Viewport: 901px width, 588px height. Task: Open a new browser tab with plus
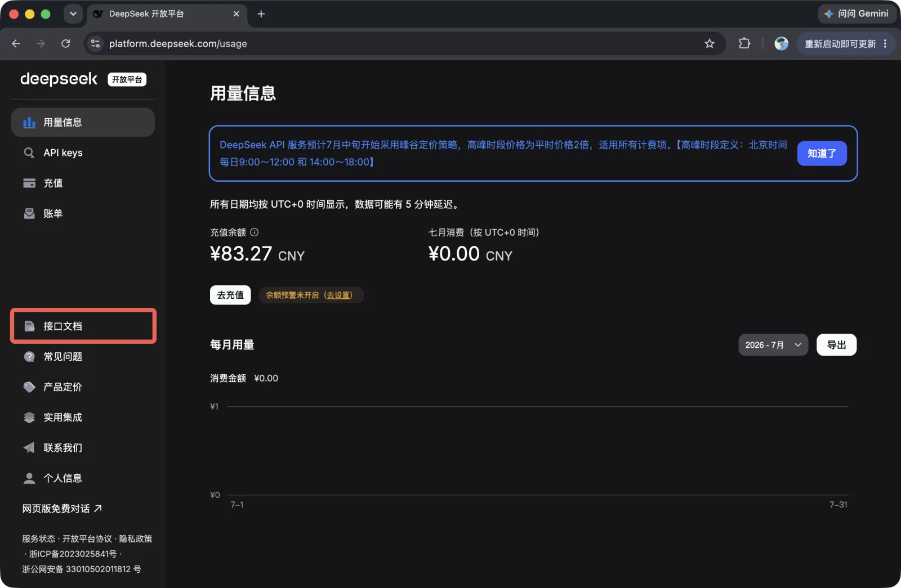(x=261, y=14)
